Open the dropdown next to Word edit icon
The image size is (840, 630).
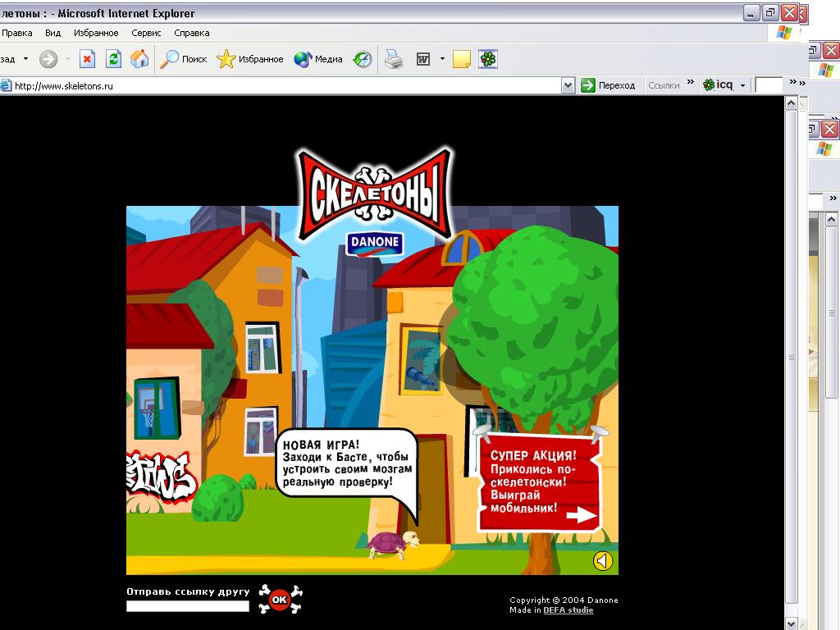(442, 59)
